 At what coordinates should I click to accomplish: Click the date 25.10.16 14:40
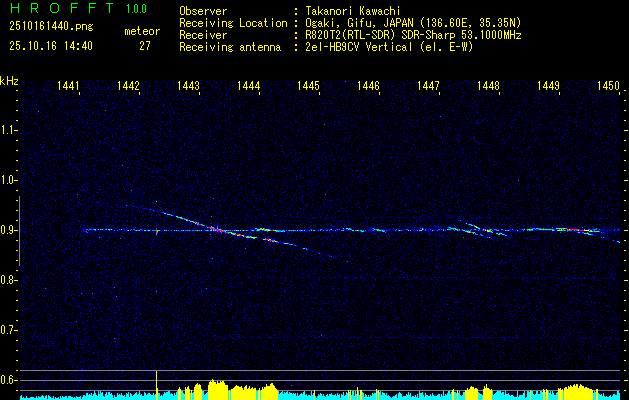click(51, 46)
